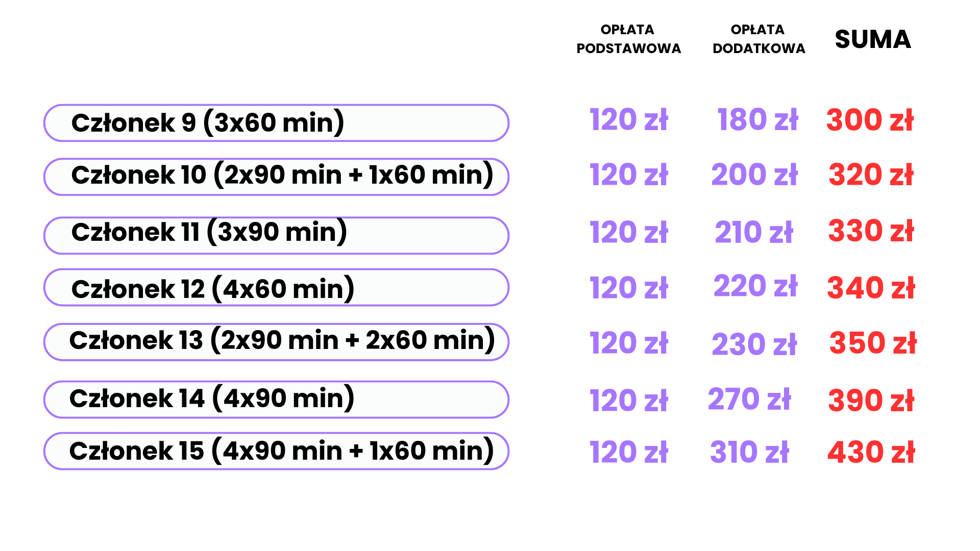Click the SUMA column header
Viewport: 980px width, 551px height.
pyautogui.click(x=873, y=39)
